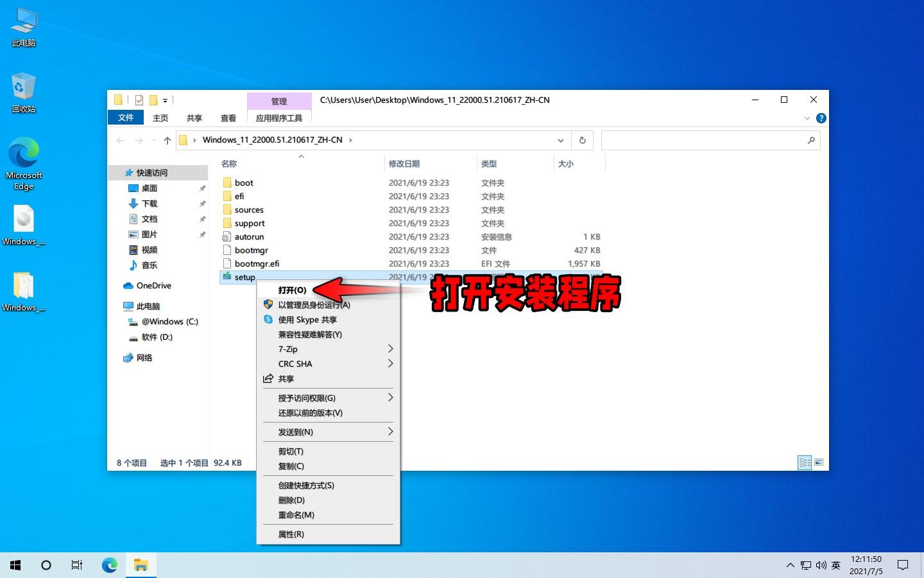The height and width of the screenshot is (578, 924).
Task: Click the taskbar clock and date
Action: tap(866, 565)
